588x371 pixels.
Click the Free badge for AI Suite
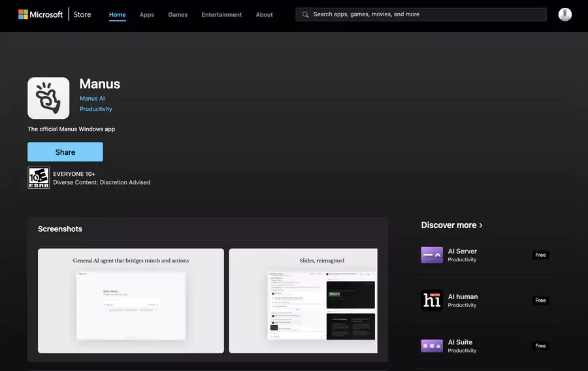[540, 346]
